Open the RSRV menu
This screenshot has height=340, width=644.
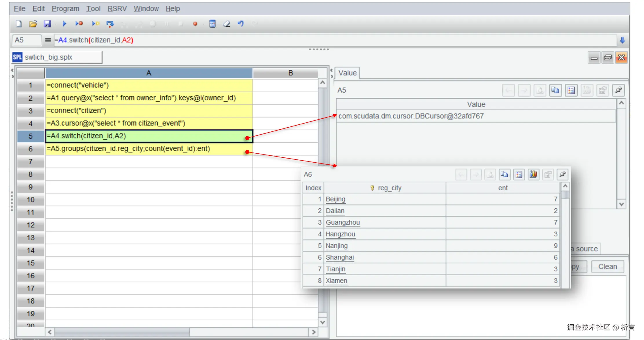click(117, 9)
